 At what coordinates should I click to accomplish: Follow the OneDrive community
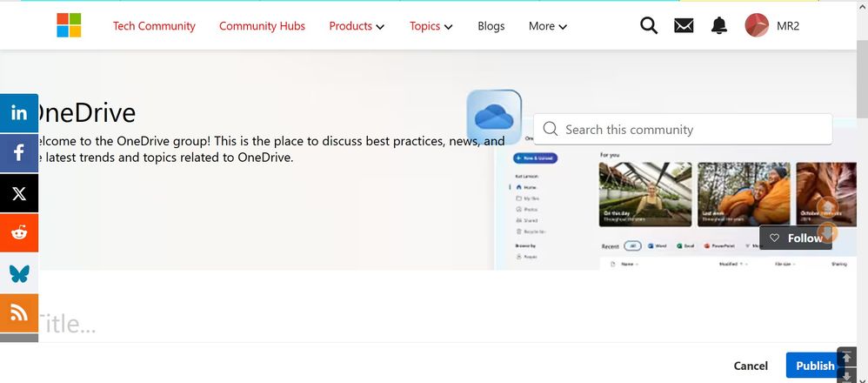(x=796, y=238)
